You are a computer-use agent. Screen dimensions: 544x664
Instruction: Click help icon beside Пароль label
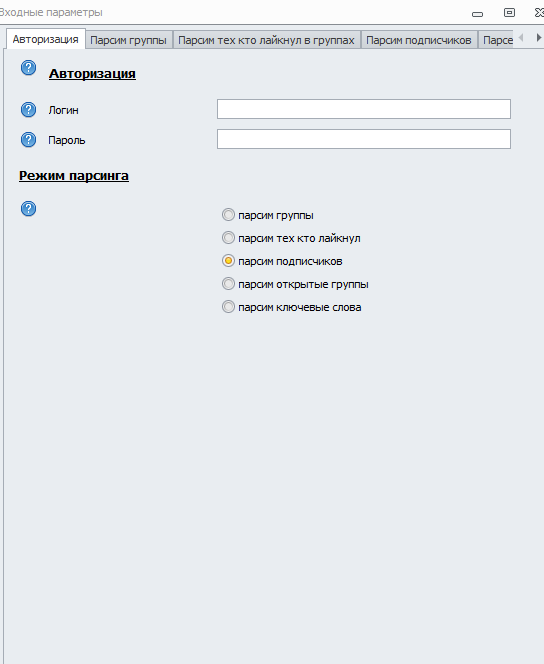pyautogui.click(x=28, y=139)
